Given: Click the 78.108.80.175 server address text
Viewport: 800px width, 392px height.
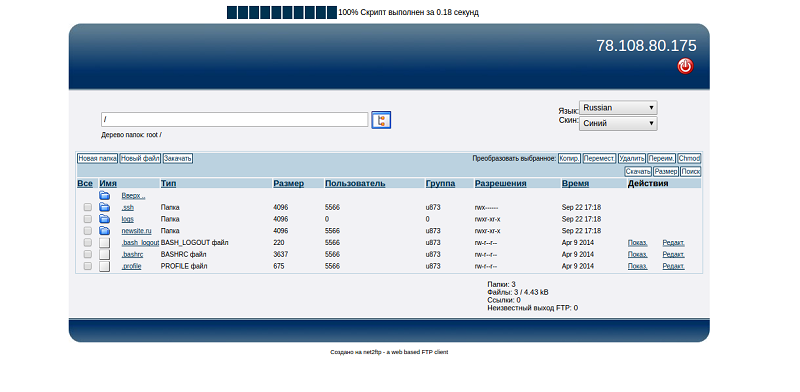Looking at the screenshot, I should 646,45.
